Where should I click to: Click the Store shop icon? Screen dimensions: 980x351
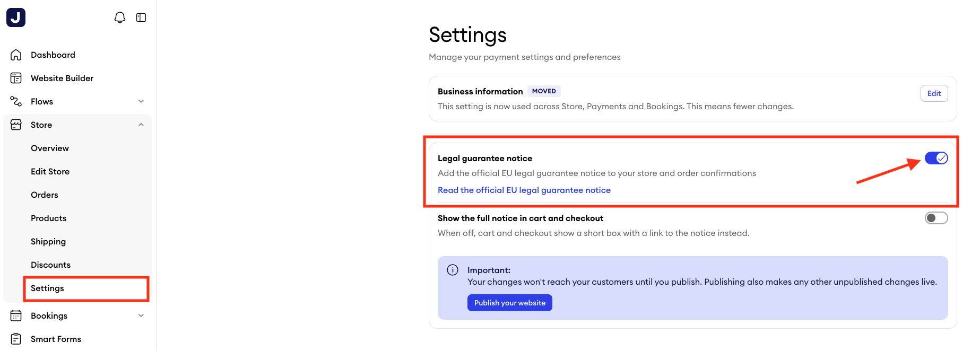[x=16, y=125]
